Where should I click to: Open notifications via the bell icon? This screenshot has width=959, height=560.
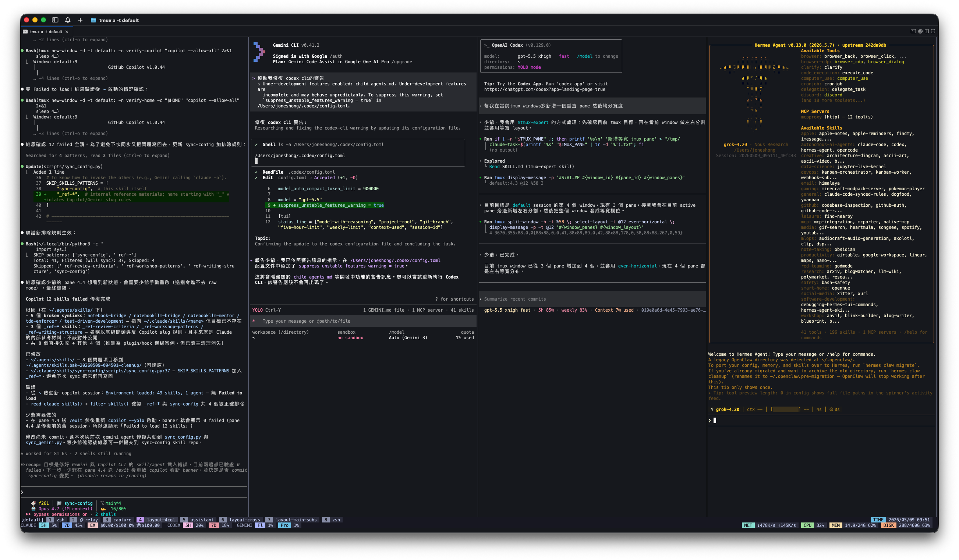(x=68, y=20)
